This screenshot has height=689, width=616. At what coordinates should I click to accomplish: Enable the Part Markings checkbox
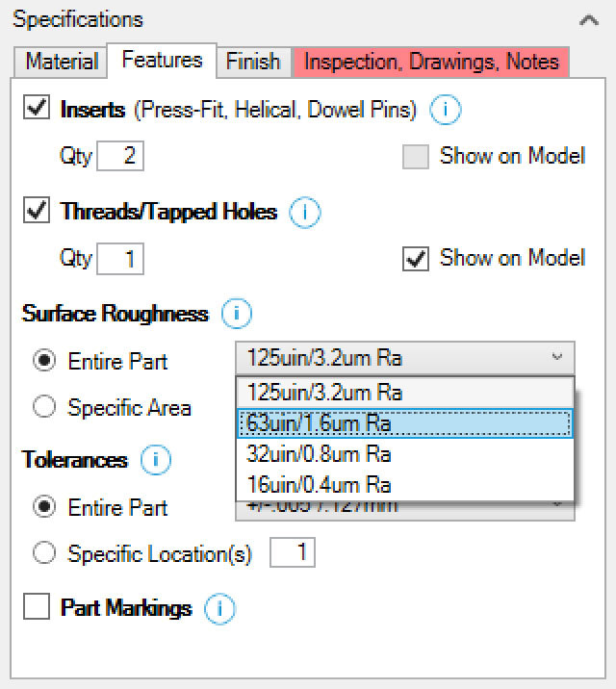pos(37,606)
